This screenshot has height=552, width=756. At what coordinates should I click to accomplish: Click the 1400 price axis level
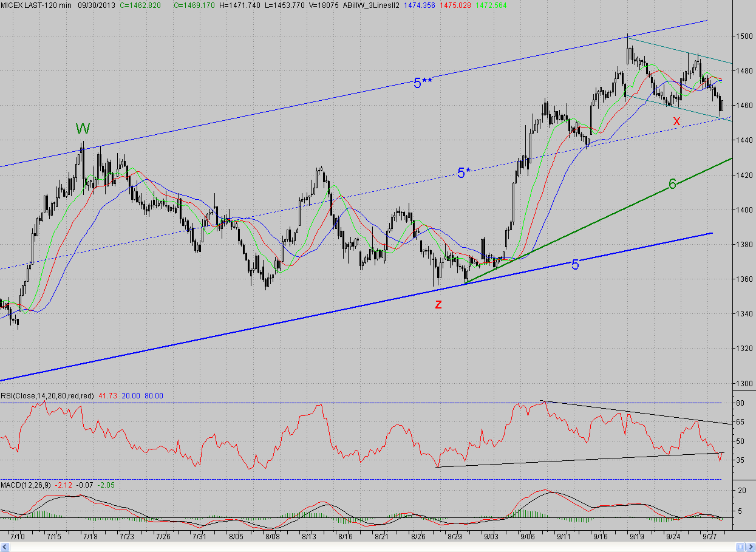point(744,210)
